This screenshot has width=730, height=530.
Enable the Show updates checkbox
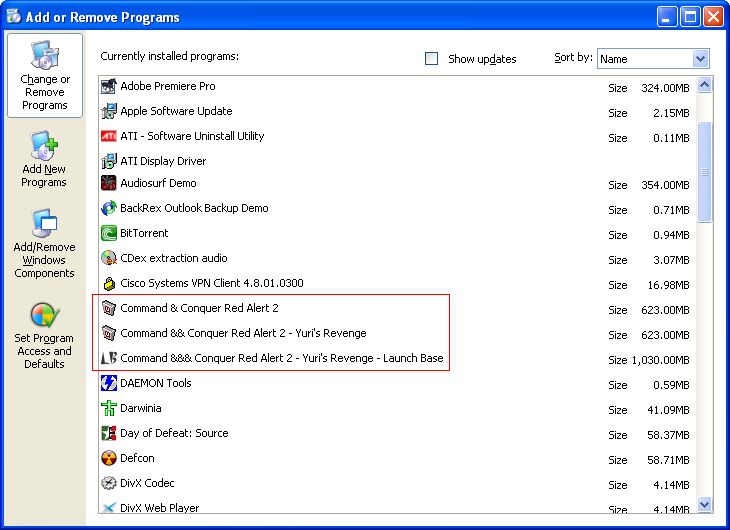[x=432, y=59]
